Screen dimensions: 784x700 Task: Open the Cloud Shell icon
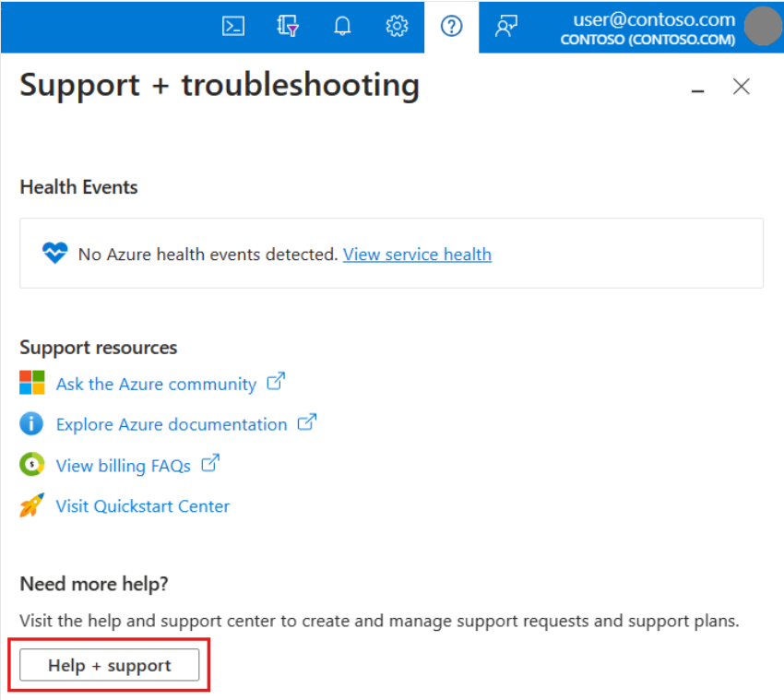point(233,26)
